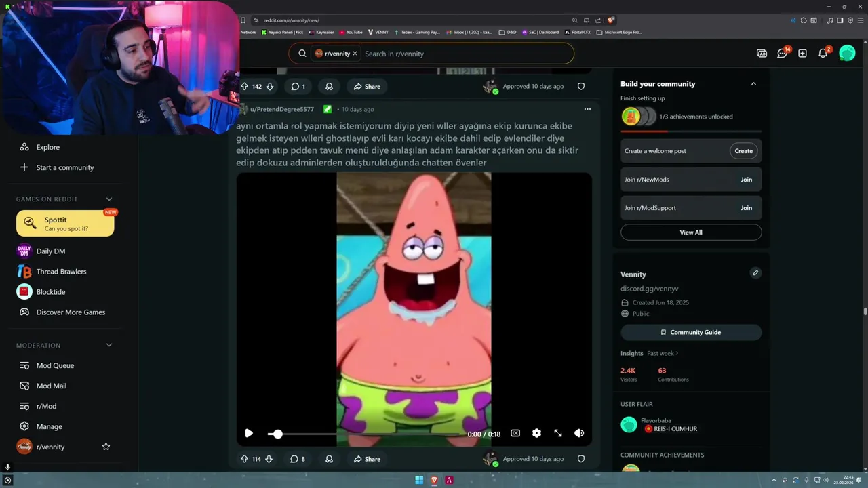
Task: Open the discord.gg/vennyv text
Action: point(649,289)
